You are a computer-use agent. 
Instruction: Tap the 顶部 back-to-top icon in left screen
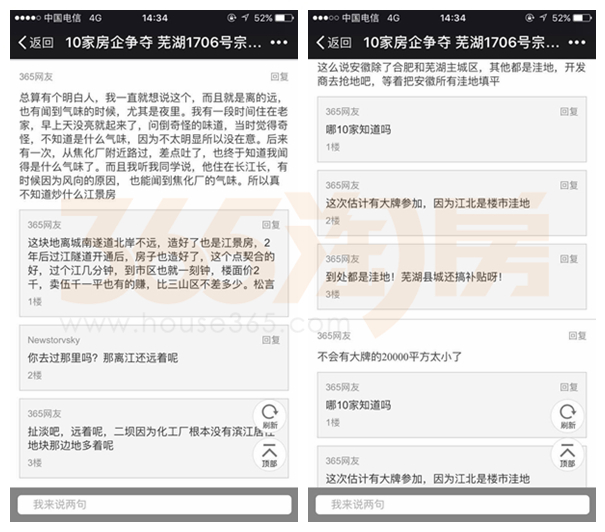270,455
